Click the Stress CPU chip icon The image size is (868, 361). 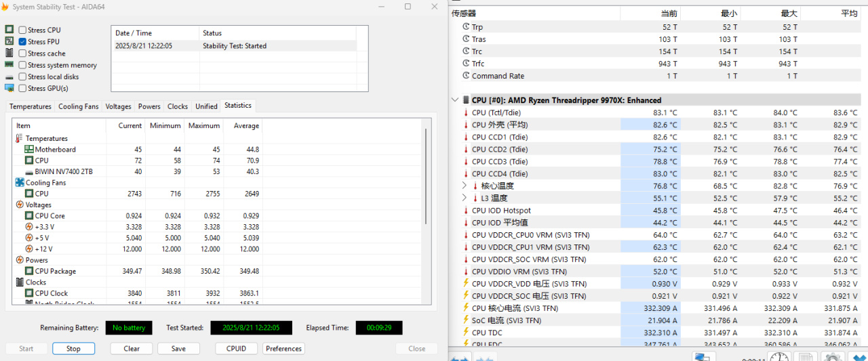(9, 30)
